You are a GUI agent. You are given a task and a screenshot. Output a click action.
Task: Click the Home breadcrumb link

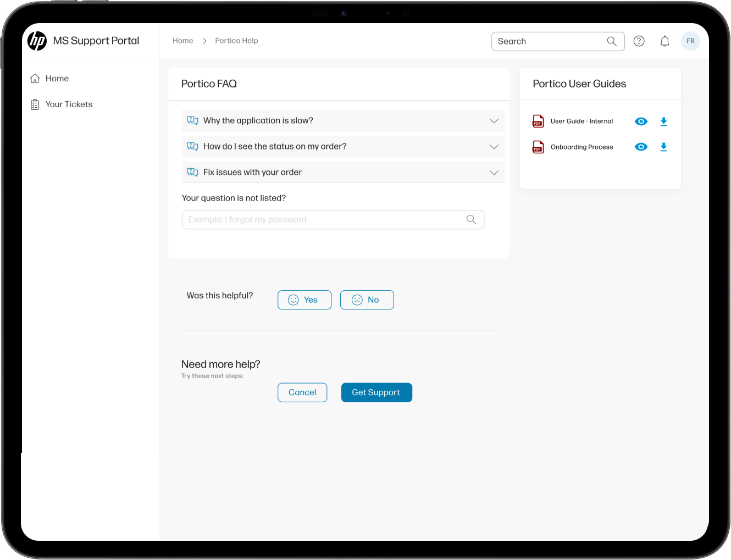(x=183, y=41)
